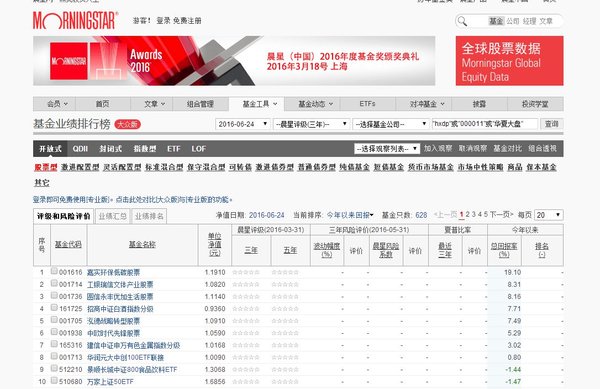
Task: Go to page 2 of results
Action: [467, 215]
